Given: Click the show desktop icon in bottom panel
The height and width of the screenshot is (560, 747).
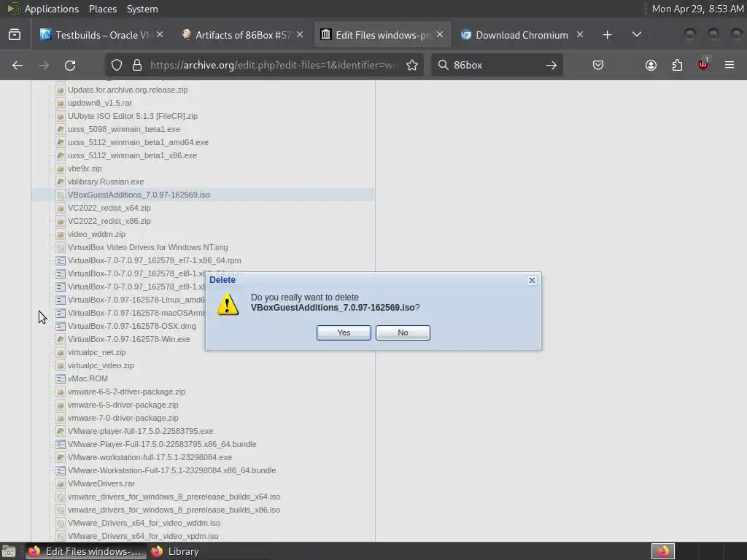Looking at the screenshot, I should point(9,551).
